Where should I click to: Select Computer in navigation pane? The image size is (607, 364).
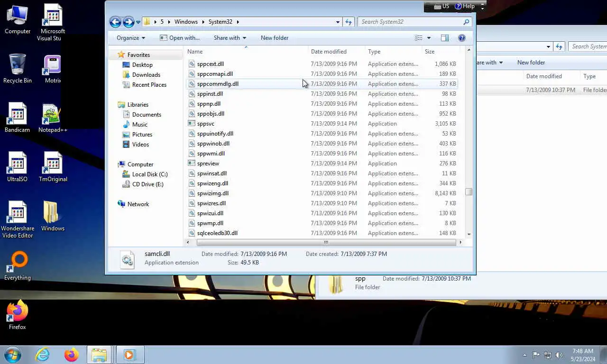[x=140, y=164]
